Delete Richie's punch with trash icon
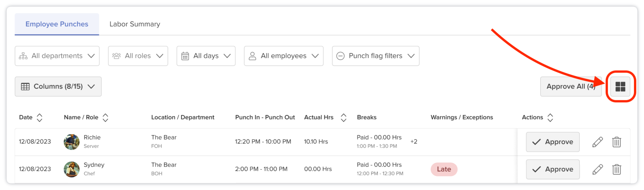 (x=617, y=142)
